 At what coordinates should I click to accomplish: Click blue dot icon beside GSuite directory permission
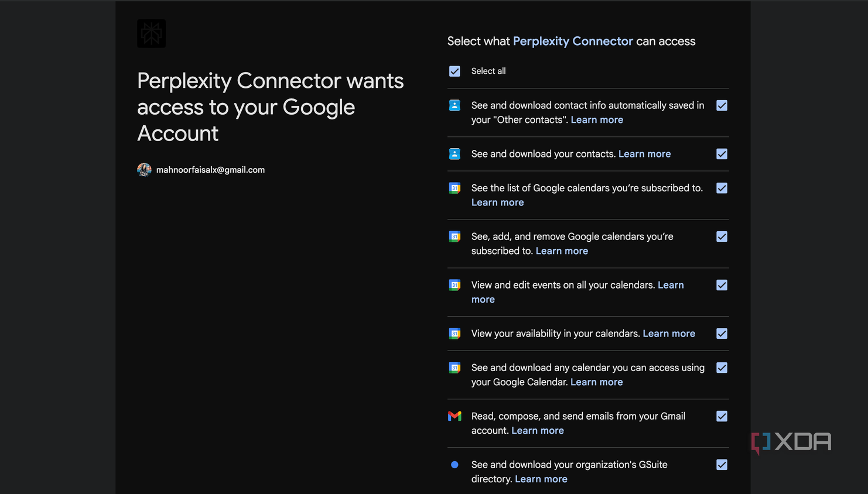(x=454, y=465)
